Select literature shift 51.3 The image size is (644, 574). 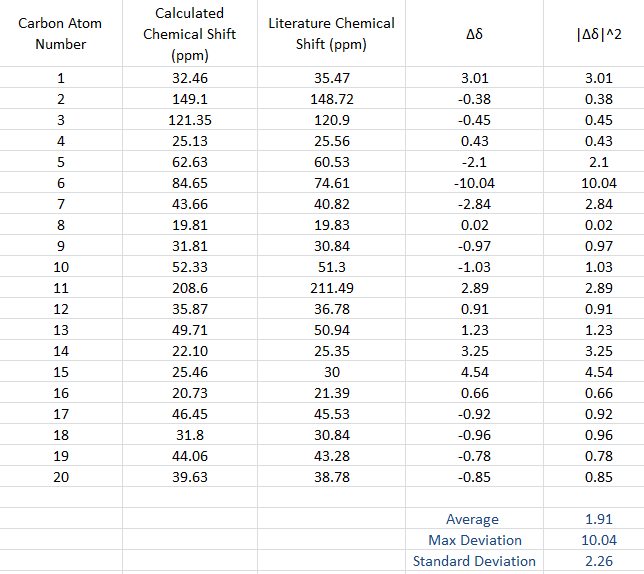(331, 266)
